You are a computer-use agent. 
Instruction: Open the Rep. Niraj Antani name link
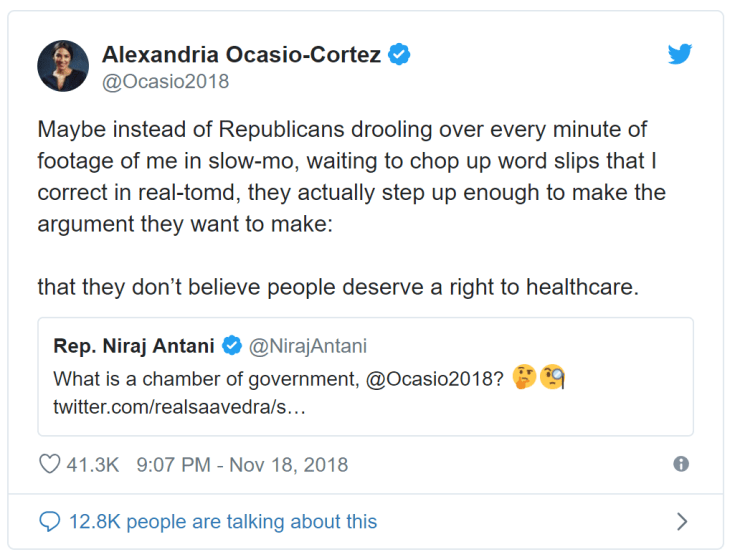[x=134, y=347]
